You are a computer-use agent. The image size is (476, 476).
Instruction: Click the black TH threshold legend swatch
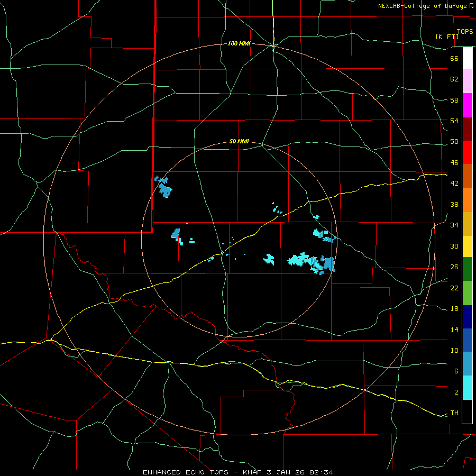point(467,411)
